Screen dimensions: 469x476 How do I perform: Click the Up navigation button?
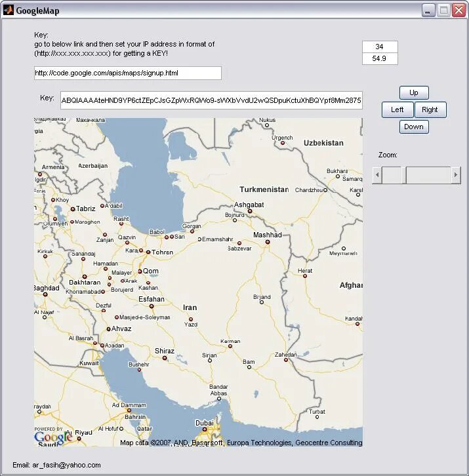[x=414, y=92]
